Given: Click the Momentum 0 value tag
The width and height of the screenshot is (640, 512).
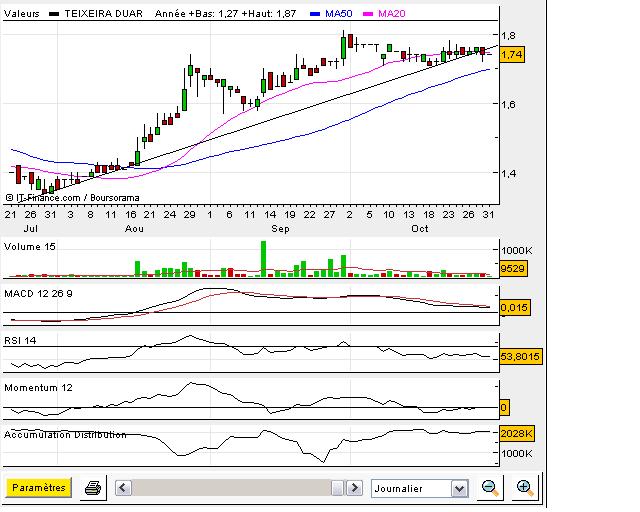Looking at the screenshot, I should coord(504,407).
